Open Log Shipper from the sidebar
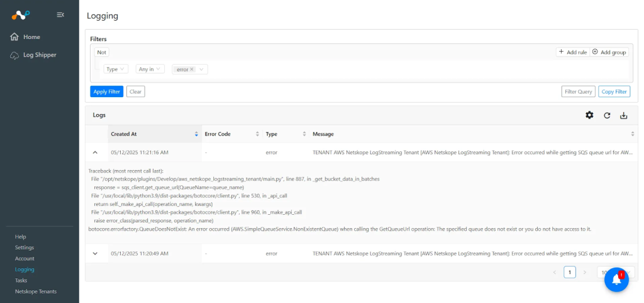644x303 pixels. click(x=33, y=55)
